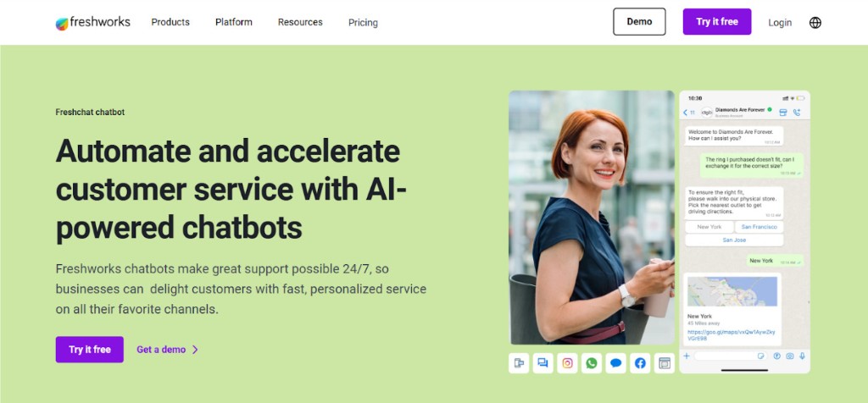This screenshot has height=403, width=868.
Task: Open the Products menu
Action: point(170,22)
